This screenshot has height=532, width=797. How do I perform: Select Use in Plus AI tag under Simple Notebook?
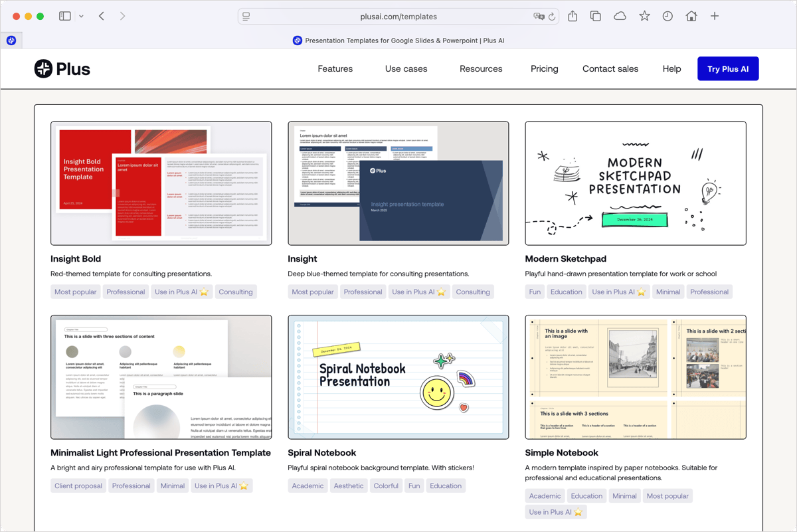pos(556,512)
